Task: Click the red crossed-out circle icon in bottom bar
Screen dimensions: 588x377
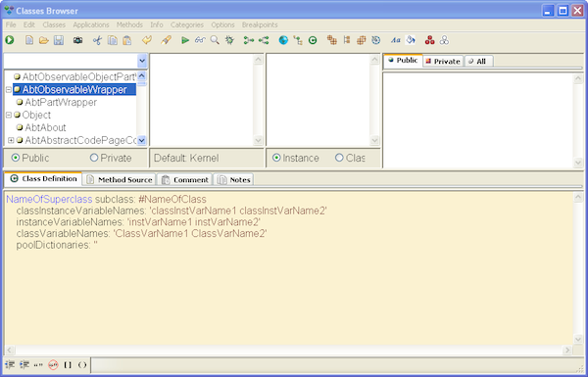Action: click(53, 364)
